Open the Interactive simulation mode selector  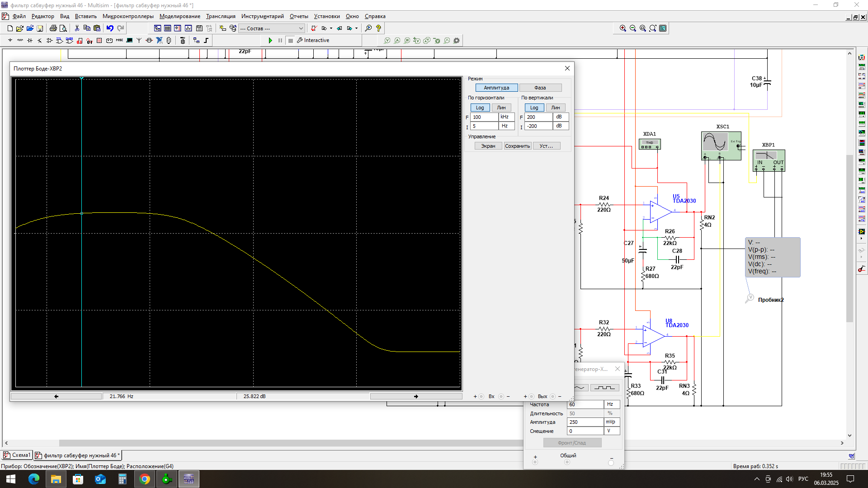click(x=313, y=40)
